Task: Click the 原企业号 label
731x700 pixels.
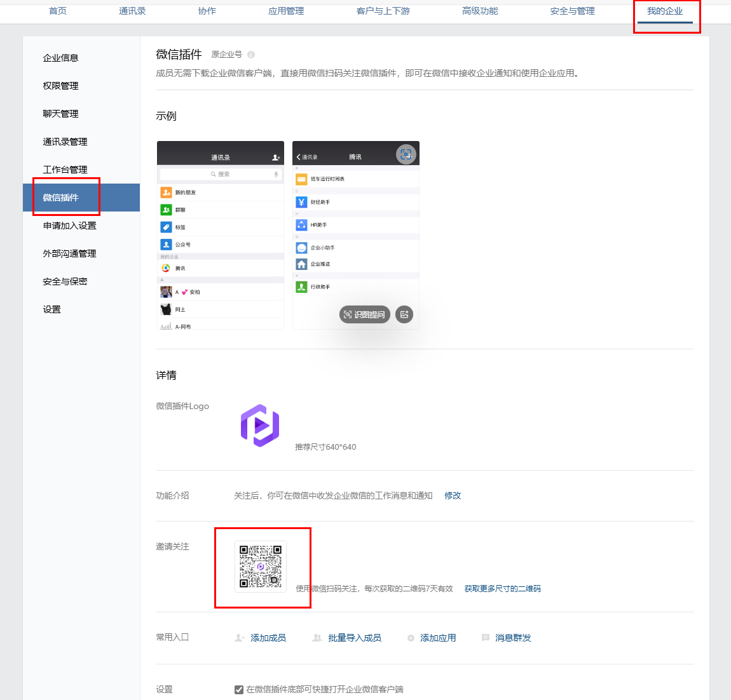Action: click(x=226, y=55)
